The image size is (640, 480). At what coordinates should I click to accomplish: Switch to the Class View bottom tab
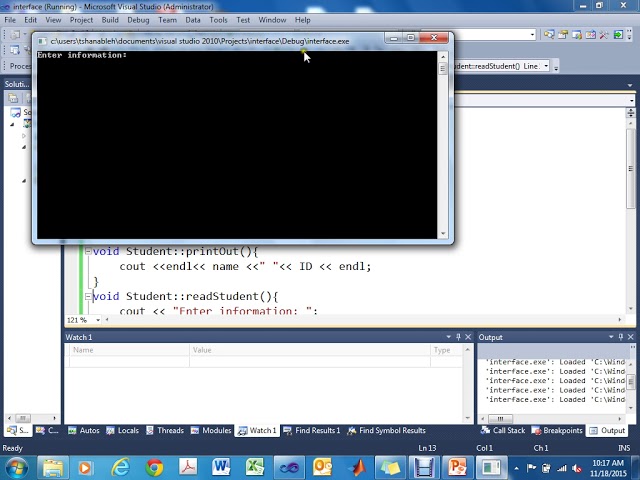click(47, 430)
